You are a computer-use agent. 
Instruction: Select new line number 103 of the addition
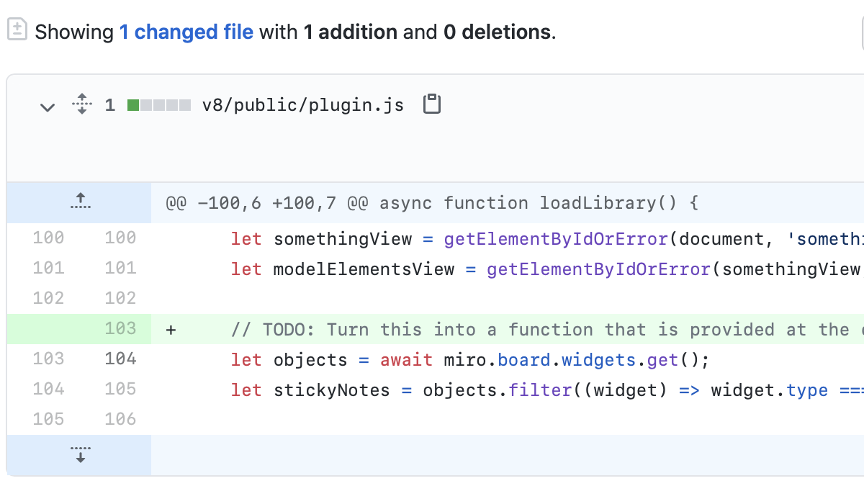point(120,328)
